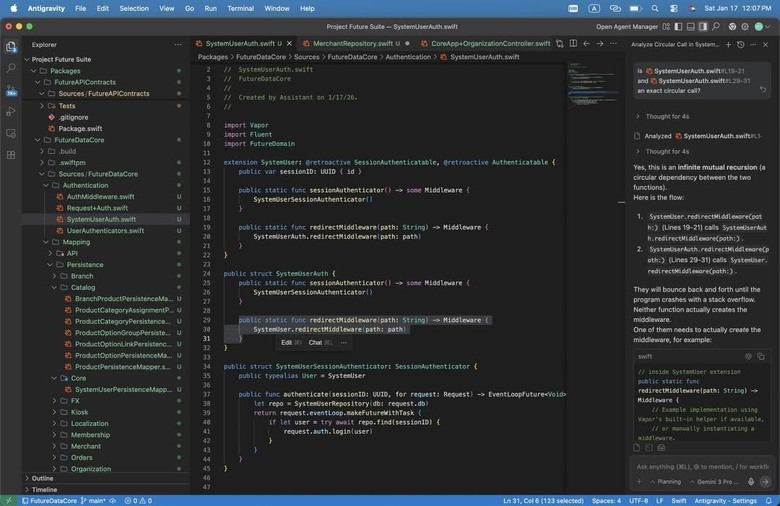780x506 pixels.
Task: Collapse the Catalog folder
Action: (x=54, y=288)
